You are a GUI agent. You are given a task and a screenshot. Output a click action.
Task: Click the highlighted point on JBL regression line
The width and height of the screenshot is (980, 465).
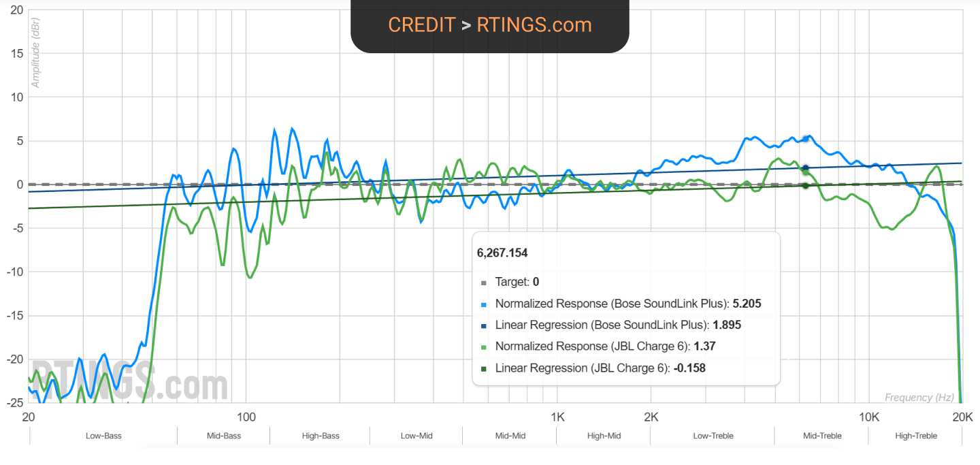[x=806, y=185]
